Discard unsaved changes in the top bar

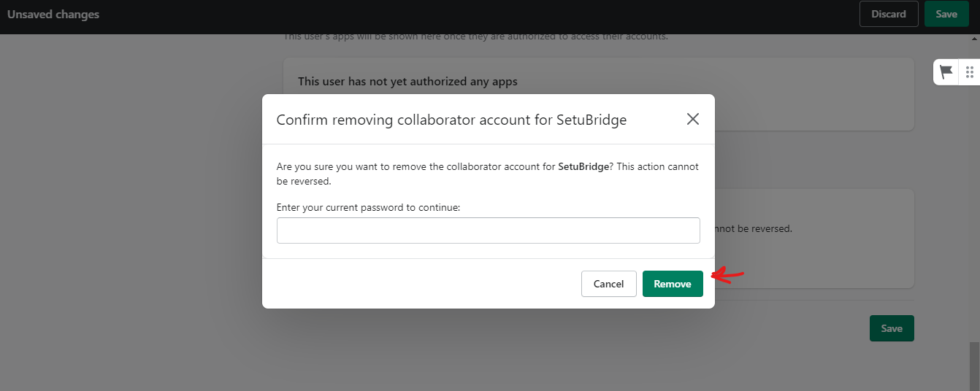click(x=889, y=14)
